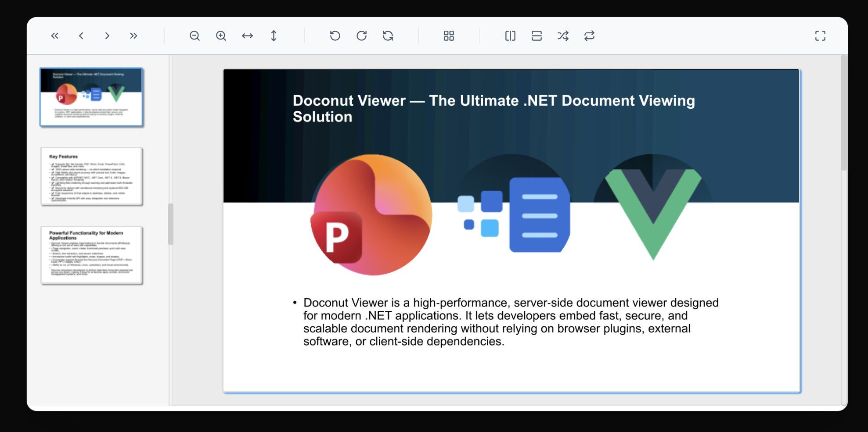Click the shuffle arrows icon

[x=563, y=36]
